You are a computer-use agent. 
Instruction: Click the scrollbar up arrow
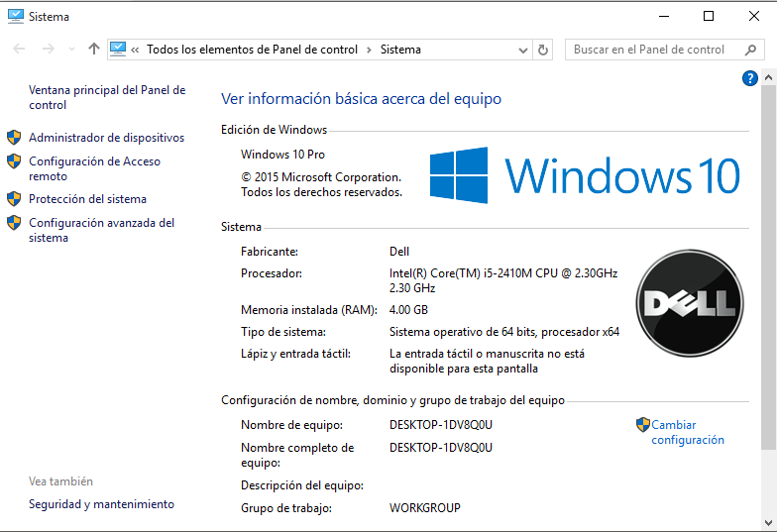(769, 77)
